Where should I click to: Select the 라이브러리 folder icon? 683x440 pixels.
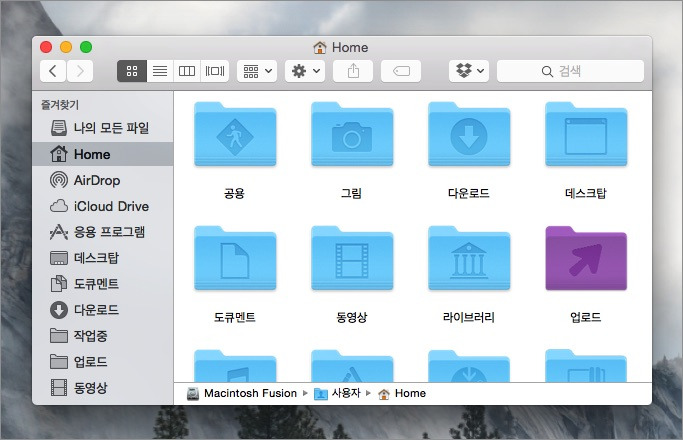point(469,258)
